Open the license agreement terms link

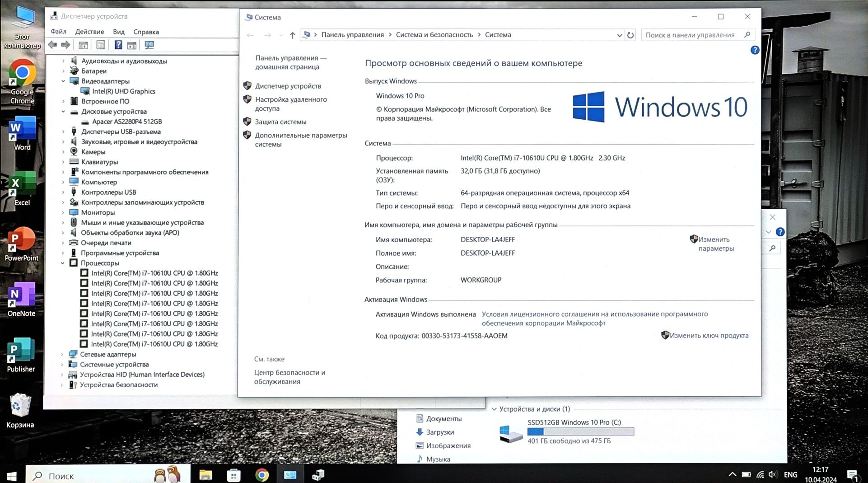pyautogui.click(x=594, y=319)
